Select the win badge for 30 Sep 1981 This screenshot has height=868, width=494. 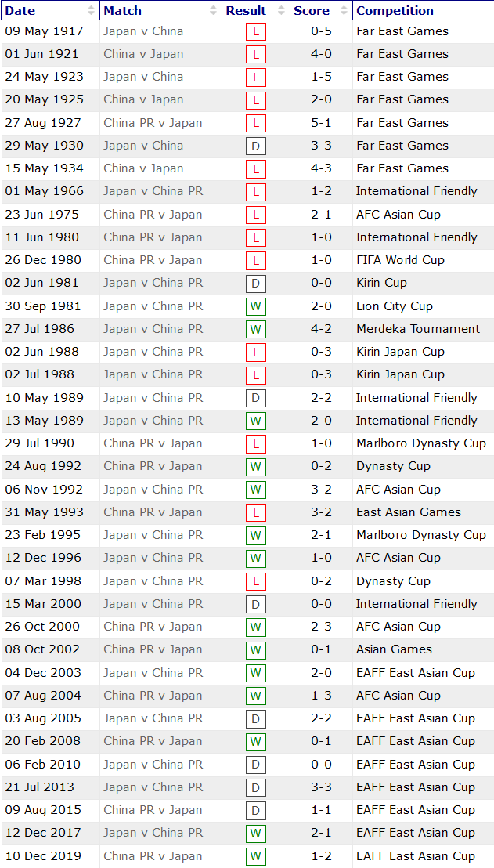click(x=255, y=307)
